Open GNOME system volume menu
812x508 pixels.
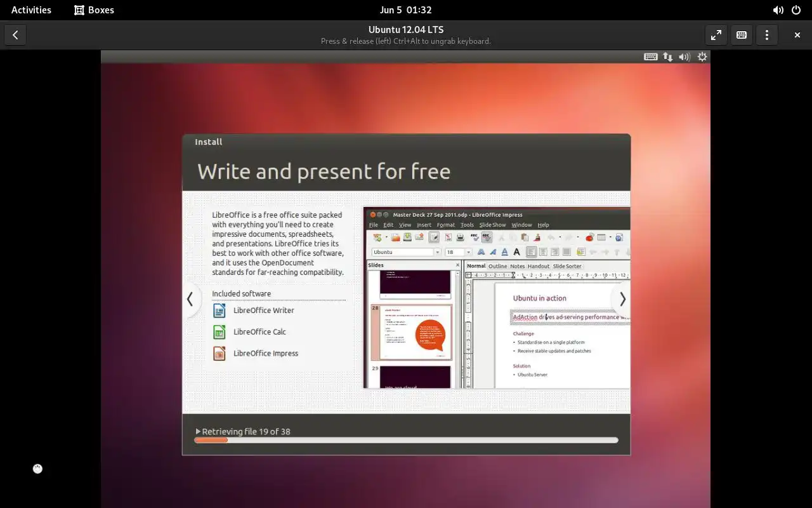tap(778, 10)
